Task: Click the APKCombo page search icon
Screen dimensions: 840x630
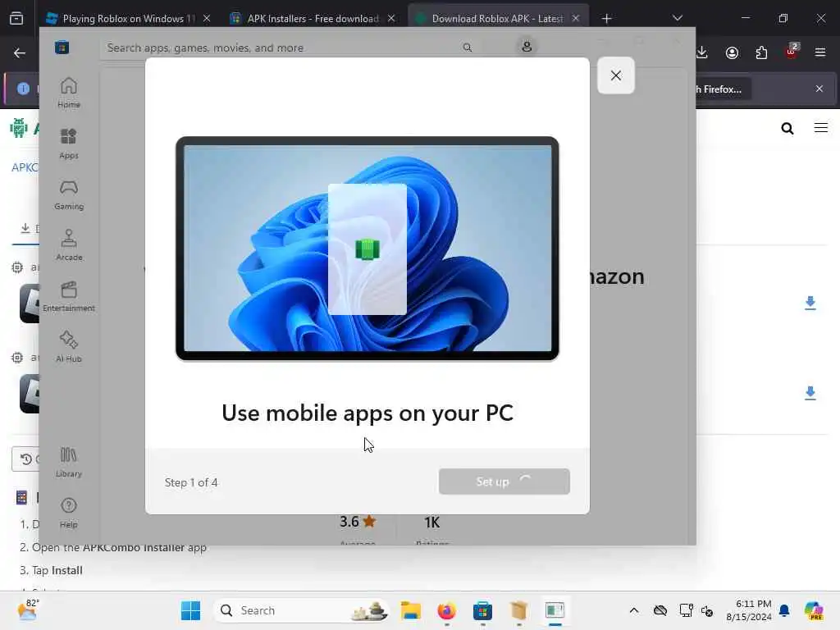Action: (787, 128)
